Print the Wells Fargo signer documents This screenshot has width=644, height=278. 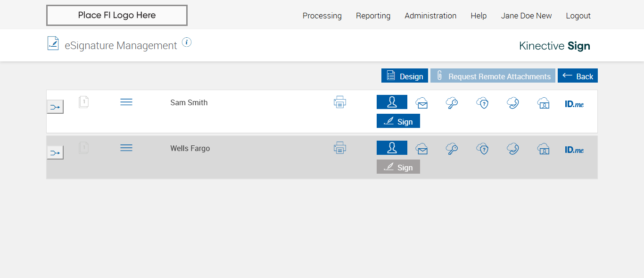pos(340,148)
